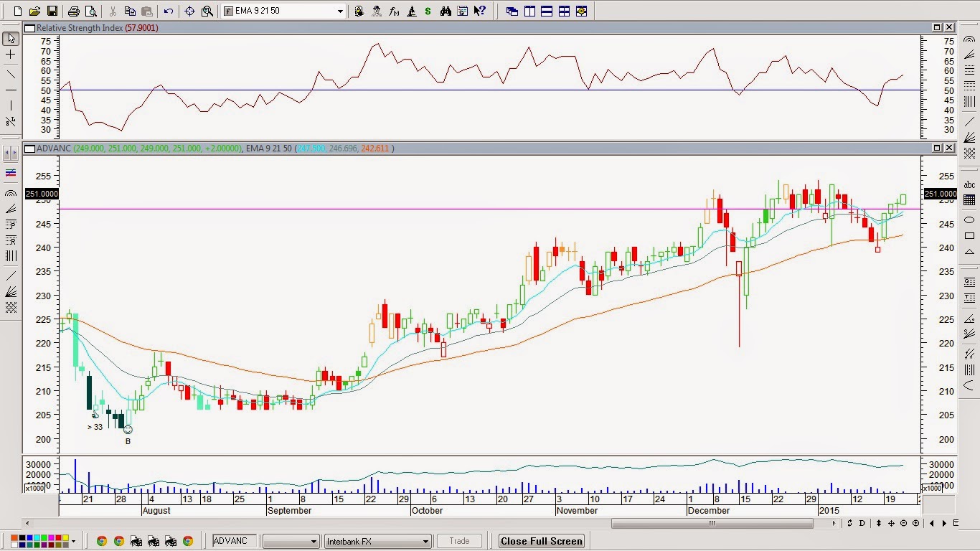
Task: Open The Explorer binoculars icon
Action: click(446, 11)
